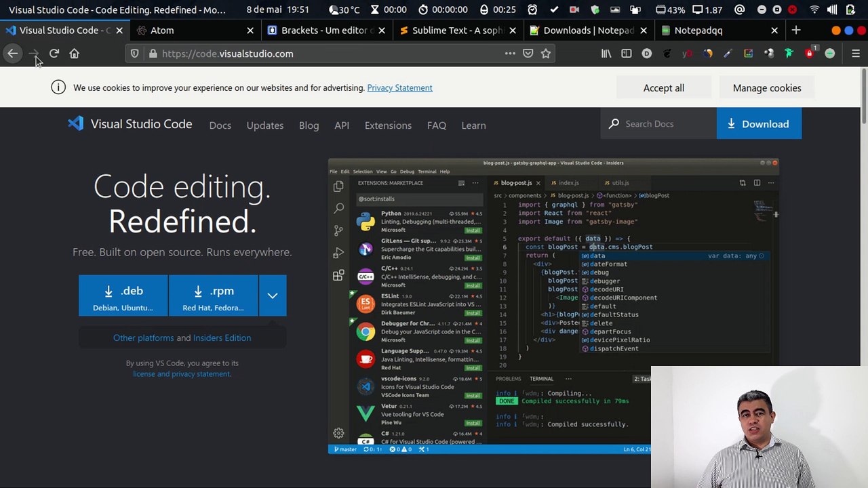Screen dimensions: 868x488
Task: Open Firefox hamburger menu
Action: (x=855, y=54)
